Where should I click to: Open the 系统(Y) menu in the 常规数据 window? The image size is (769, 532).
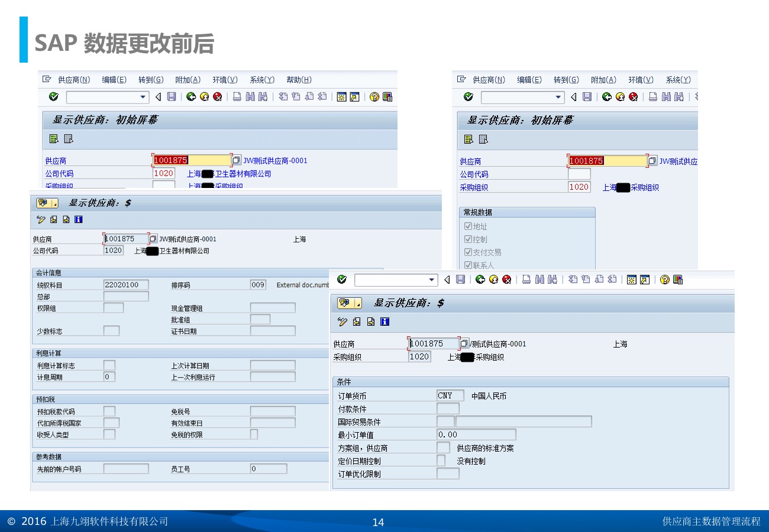pyautogui.click(x=678, y=80)
